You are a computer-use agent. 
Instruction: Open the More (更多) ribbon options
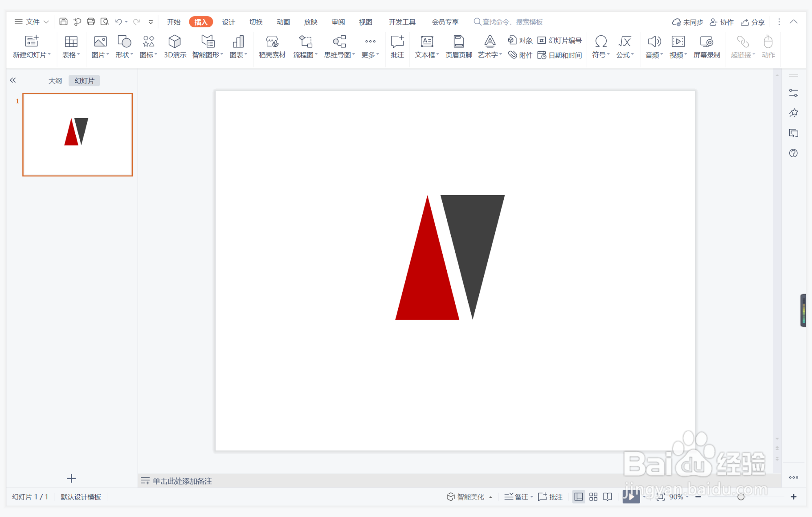(370, 46)
